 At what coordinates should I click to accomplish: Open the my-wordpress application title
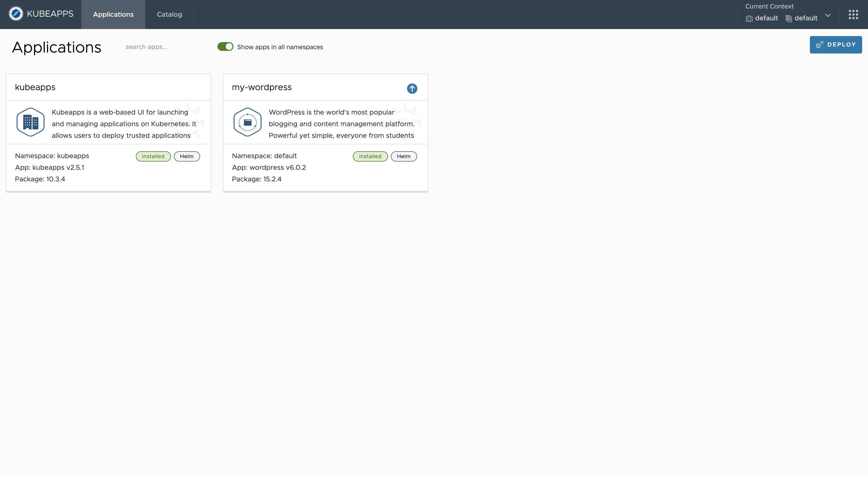262,87
